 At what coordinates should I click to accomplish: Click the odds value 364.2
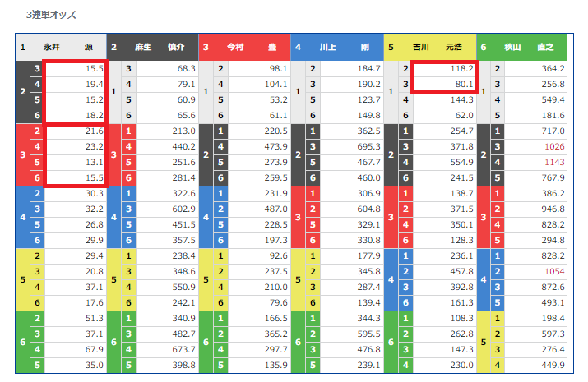[553, 68]
